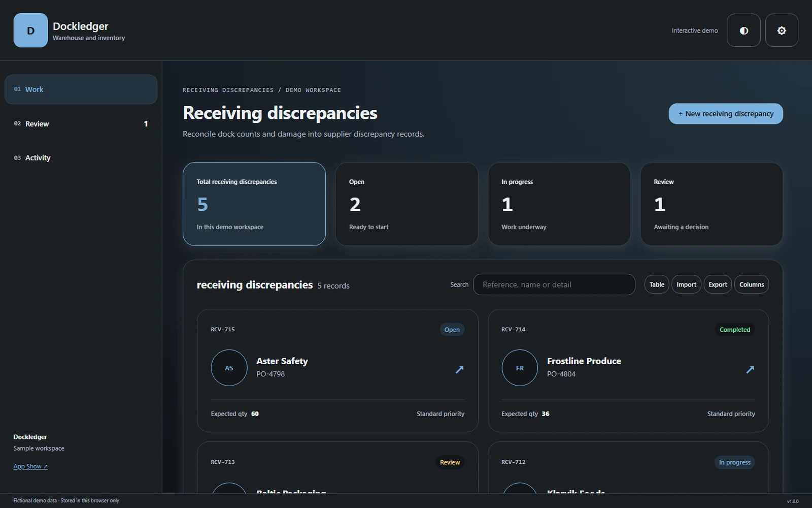
Task: Click the Interactive demo label
Action: [x=695, y=30]
